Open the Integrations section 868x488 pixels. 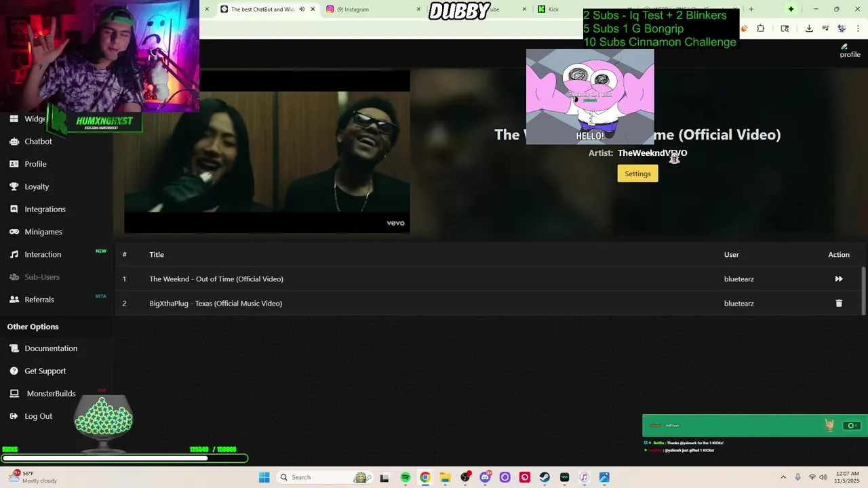[x=45, y=209]
